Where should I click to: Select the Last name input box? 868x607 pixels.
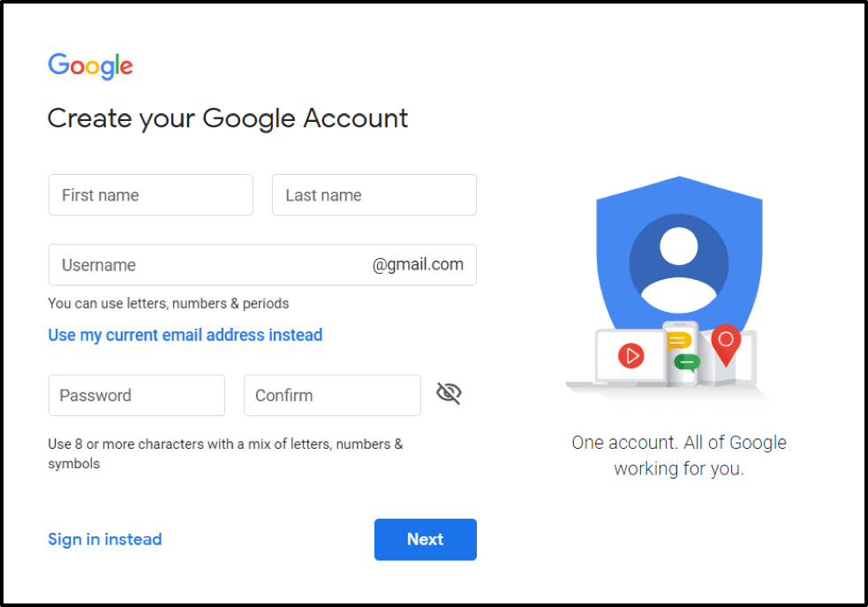pos(374,195)
